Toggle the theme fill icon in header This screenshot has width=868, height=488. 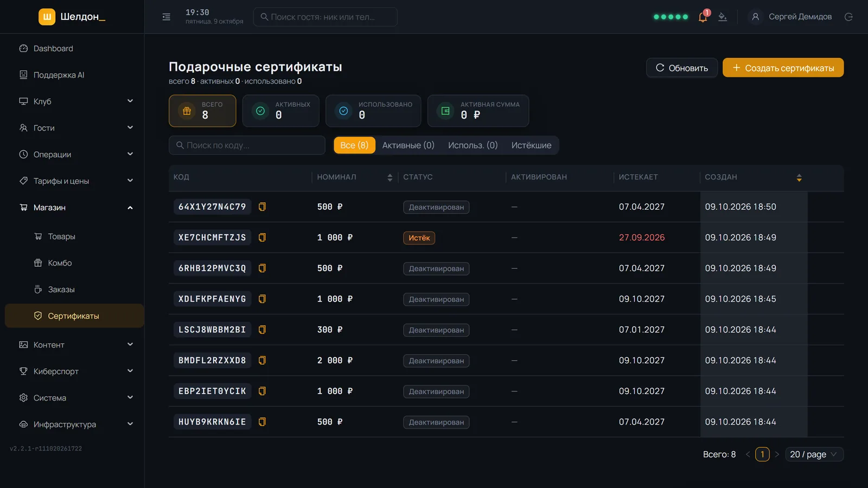723,17
